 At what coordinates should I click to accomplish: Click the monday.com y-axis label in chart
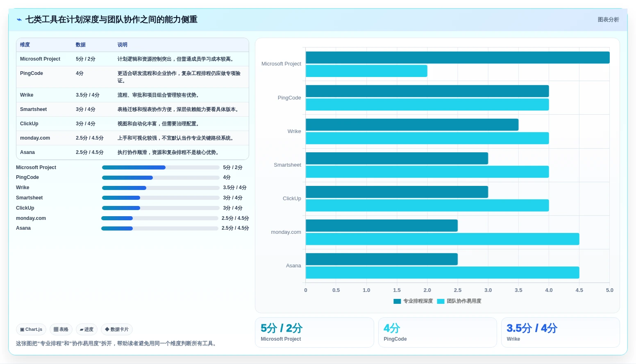tap(286, 232)
